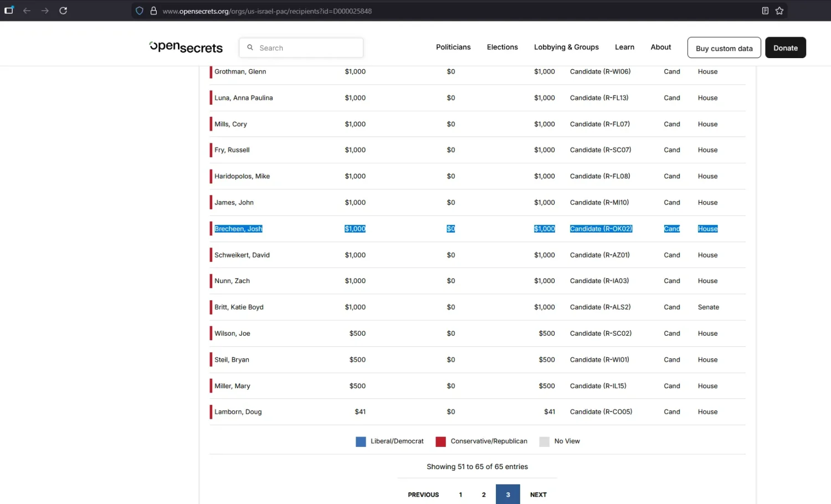Click the padlock site info icon
The height and width of the screenshot is (504, 831).
pos(153,11)
